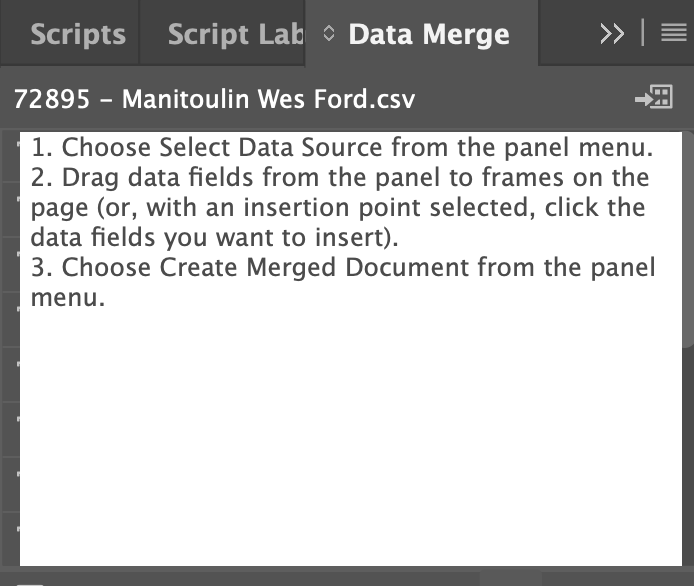This screenshot has width=694, height=586.
Task: Toggle the Preview checkbox at panel bottom-left
Action: pyautogui.click(x=30, y=582)
